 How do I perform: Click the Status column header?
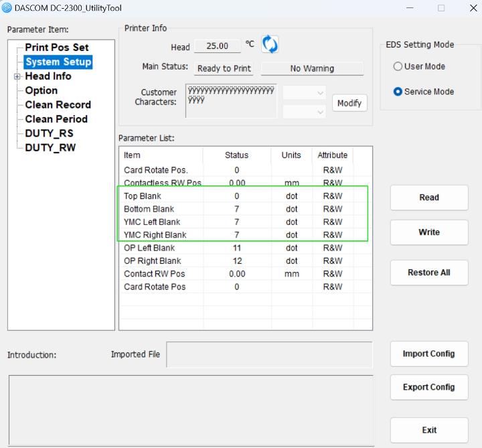point(236,155)
